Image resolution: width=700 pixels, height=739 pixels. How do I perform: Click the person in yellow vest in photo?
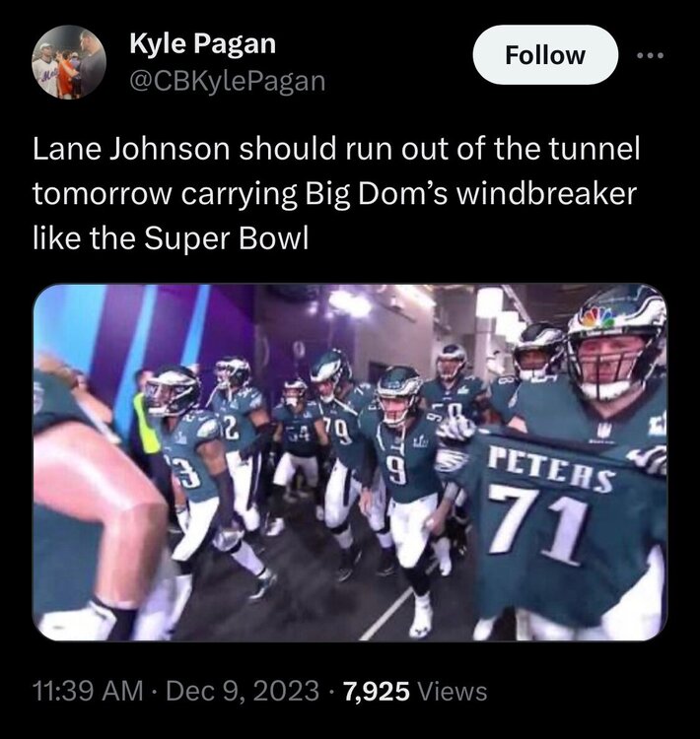coord(148,419)
